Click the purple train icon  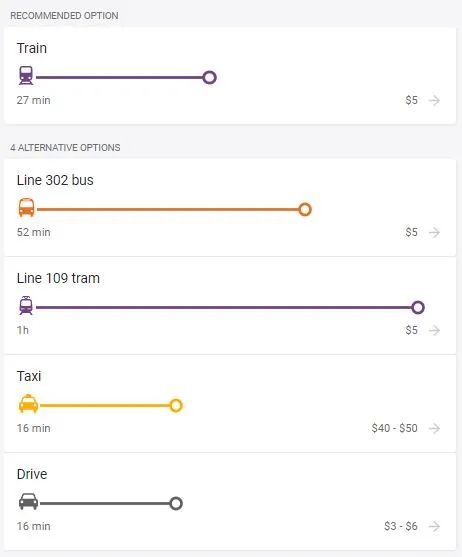[26, 75]
